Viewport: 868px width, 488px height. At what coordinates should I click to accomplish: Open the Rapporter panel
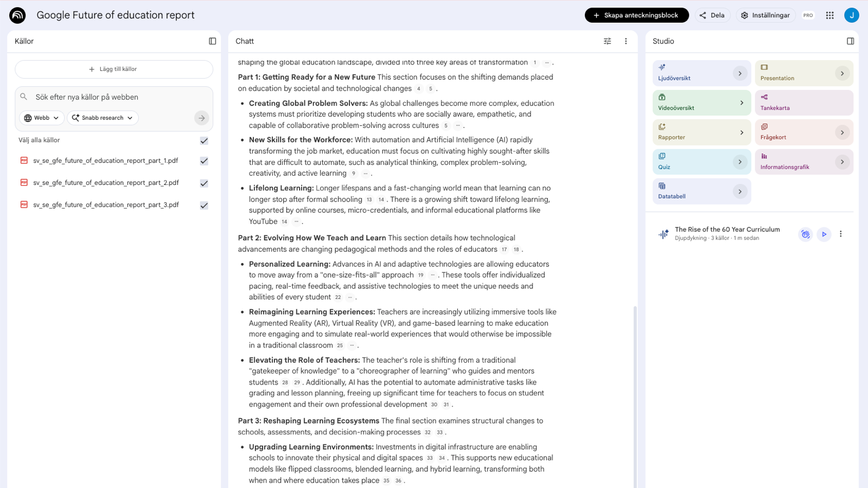(x=701, y=132)
